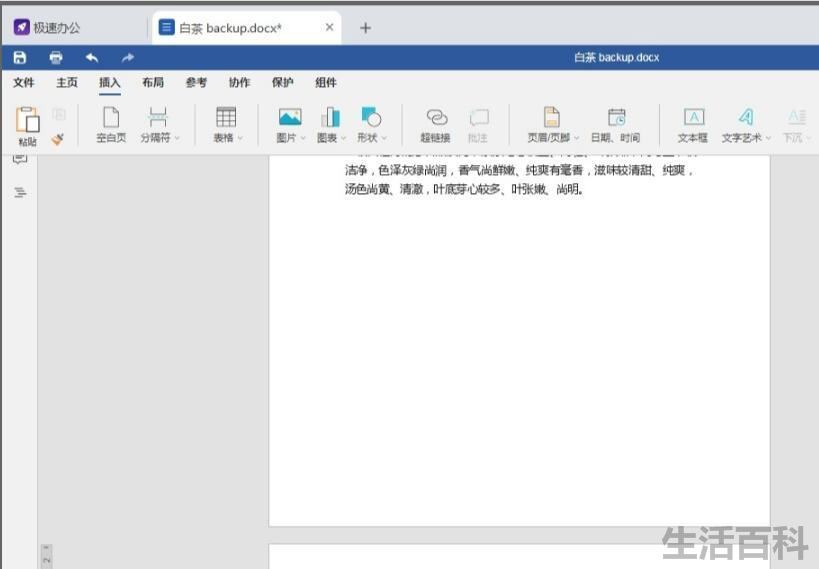The width and height of the screenshot is (819, 569).
Task: Click the text line starting 洁净，色泽灰绿尚润
Action: click(x=520, y=170)
